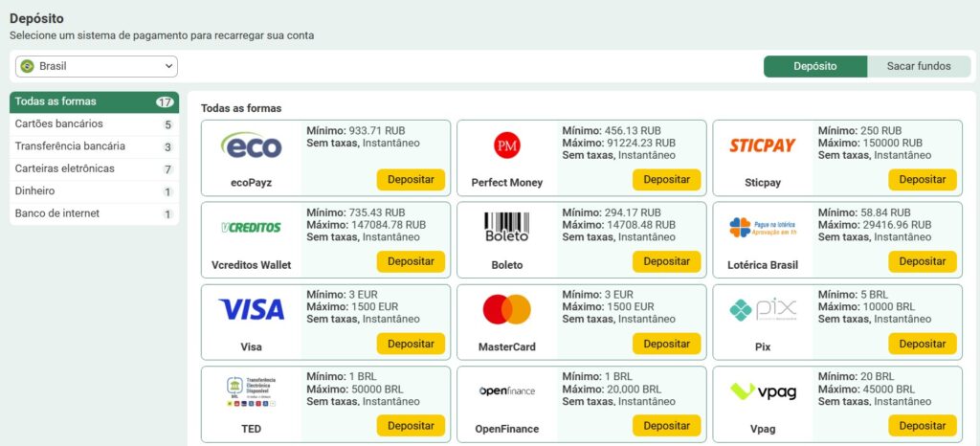Choose the MasterCard logo
This screenshot has width=980, height=446.
[506, 309]
